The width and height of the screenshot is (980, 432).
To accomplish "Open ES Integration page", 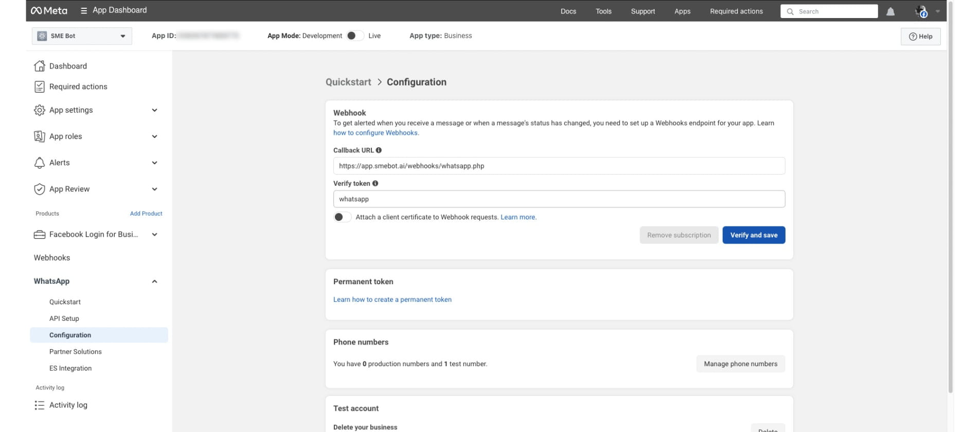I will click(x=70, y=368).
